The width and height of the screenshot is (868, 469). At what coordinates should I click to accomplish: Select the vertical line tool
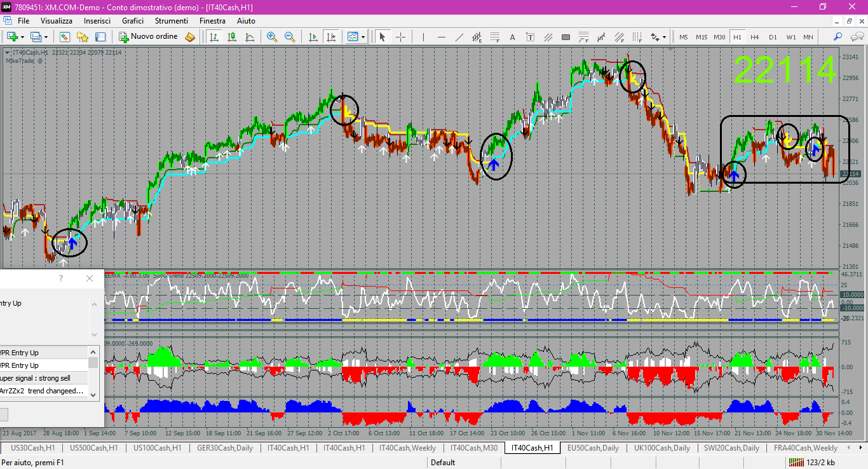point(423,37)
